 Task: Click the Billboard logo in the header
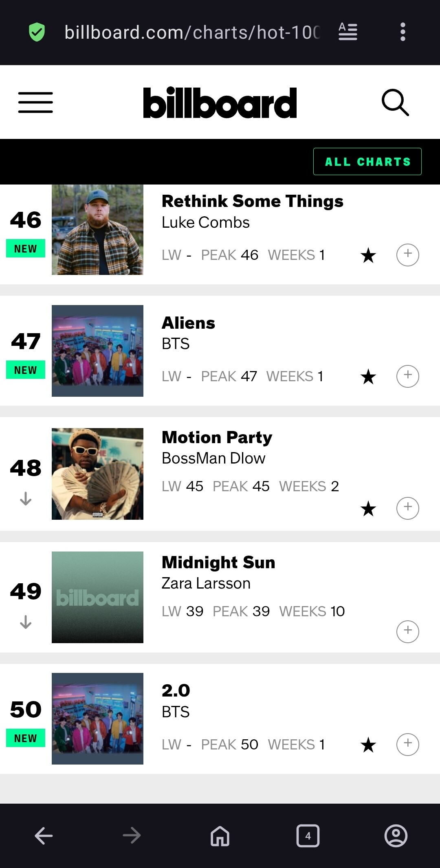[220, 103]
